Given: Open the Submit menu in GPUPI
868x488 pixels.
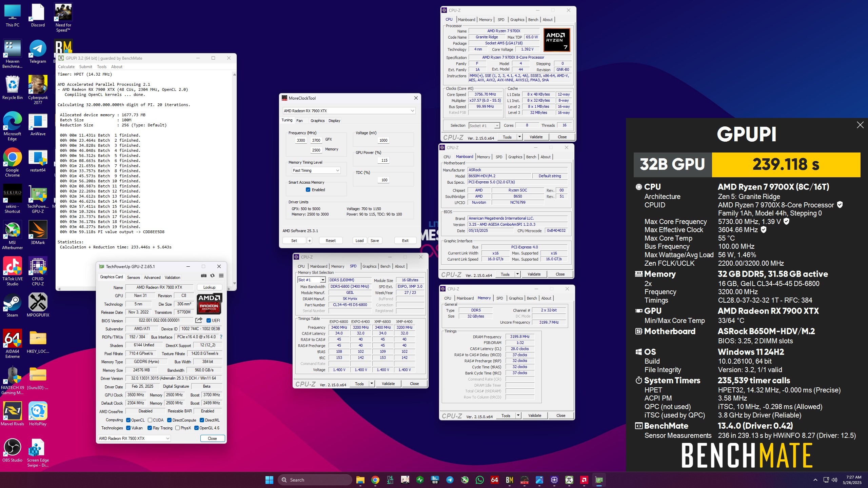Looking at the screenshot, I should (86, 67).
